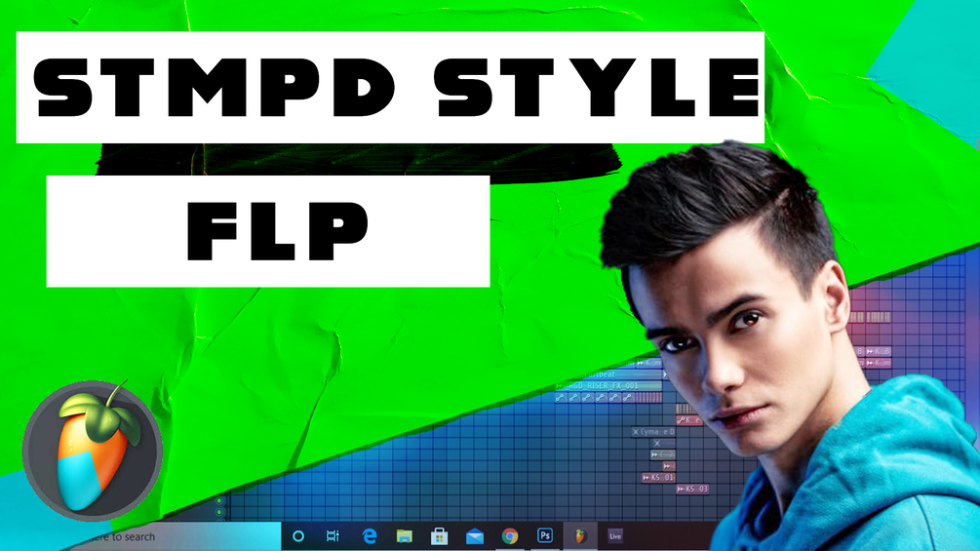Select the first automation clip under the RISER clip
Viewport: 980px width, 551px height.
[x=561, y=397]
